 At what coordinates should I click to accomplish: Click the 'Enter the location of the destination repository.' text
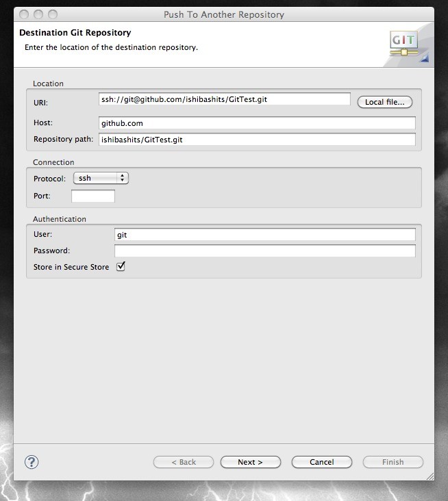point(111,47)
